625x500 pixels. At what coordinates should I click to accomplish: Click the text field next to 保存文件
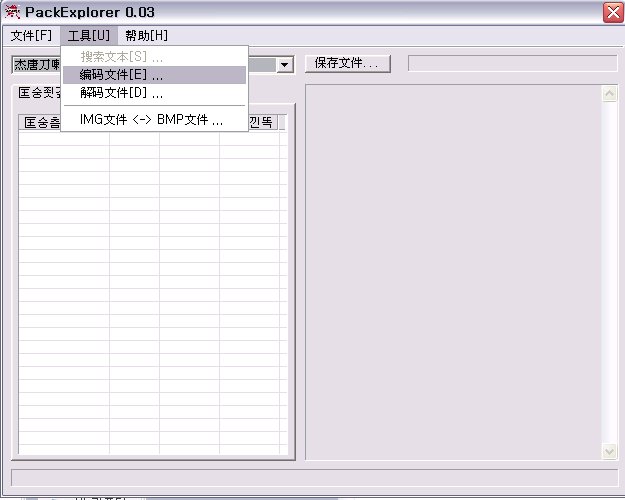point(513,63)
